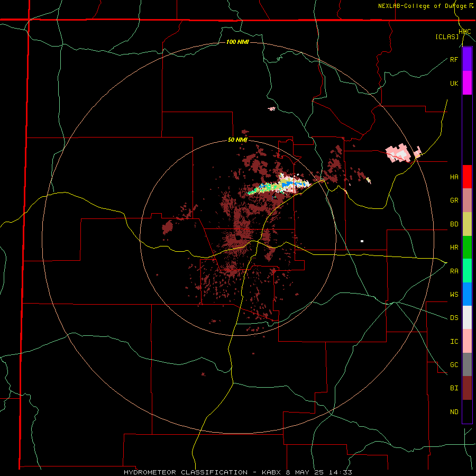
Task: Click the "RA" legend label
Action: click(454, 271)
